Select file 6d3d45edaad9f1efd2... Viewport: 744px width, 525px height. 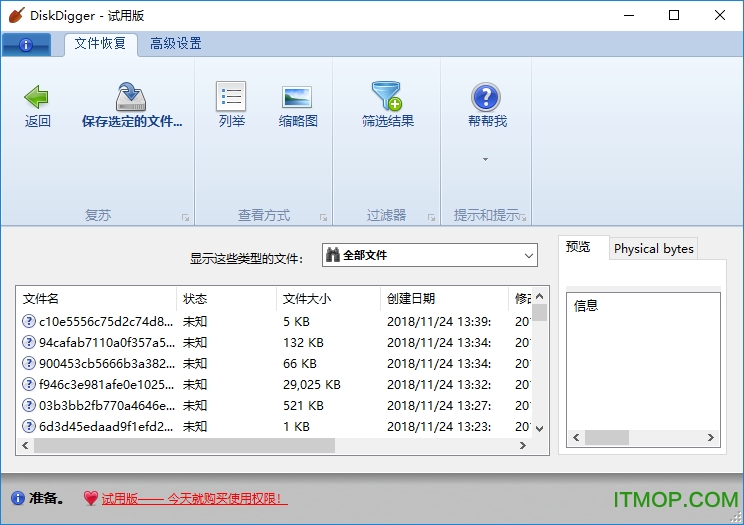pos(106,426)
